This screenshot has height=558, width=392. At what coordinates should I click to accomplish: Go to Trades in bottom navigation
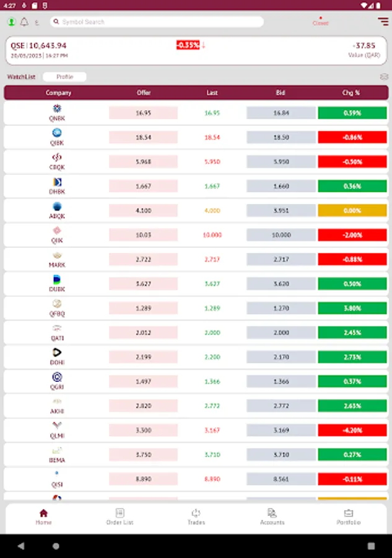pos(196,516)
